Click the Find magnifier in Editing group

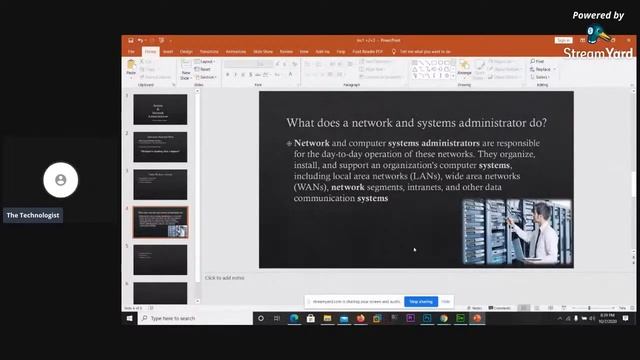point(533,61)
